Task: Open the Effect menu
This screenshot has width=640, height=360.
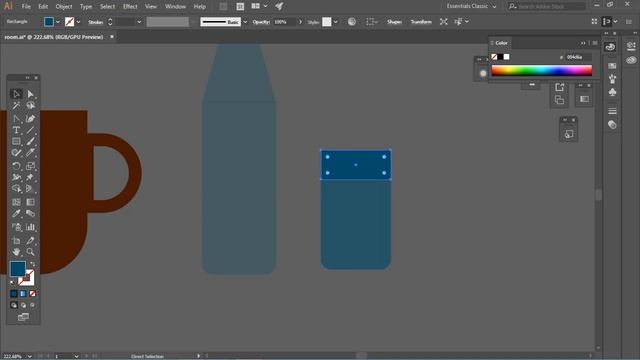Action: click(130, 7)
